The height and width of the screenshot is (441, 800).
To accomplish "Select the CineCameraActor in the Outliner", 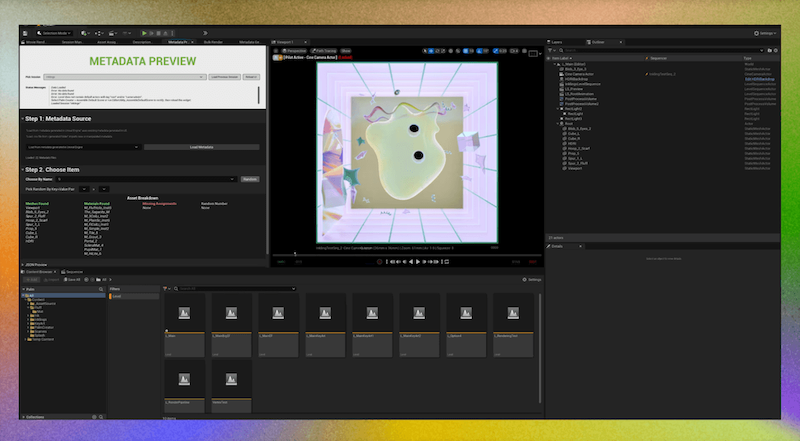I will click(x=580, y=73).
